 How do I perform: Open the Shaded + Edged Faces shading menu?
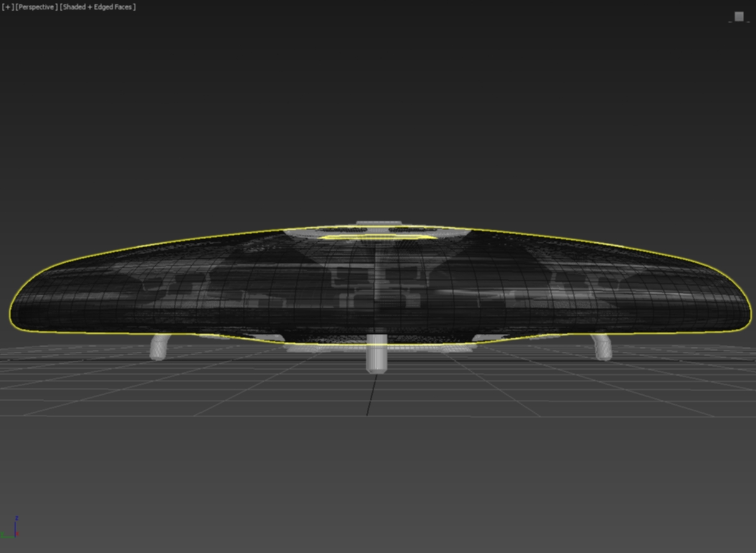coord(98,7)
